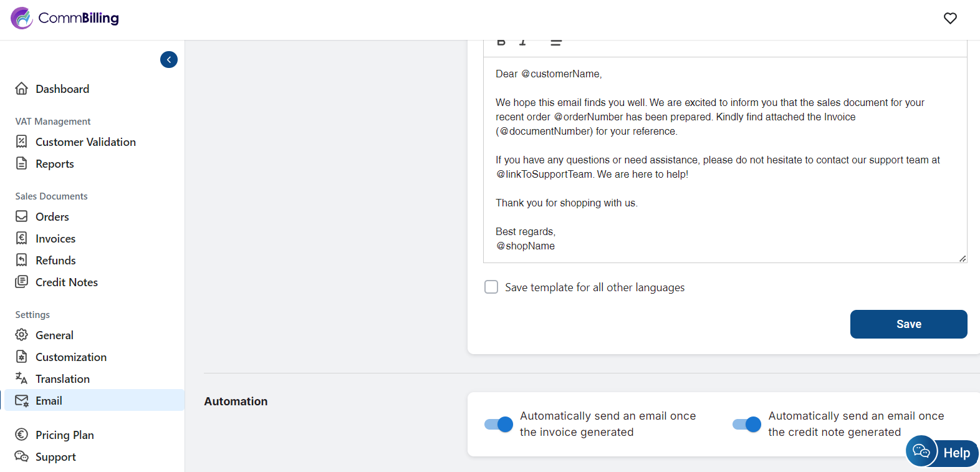
Task: Click the Customer Validation icon
Action: point(22,142)
